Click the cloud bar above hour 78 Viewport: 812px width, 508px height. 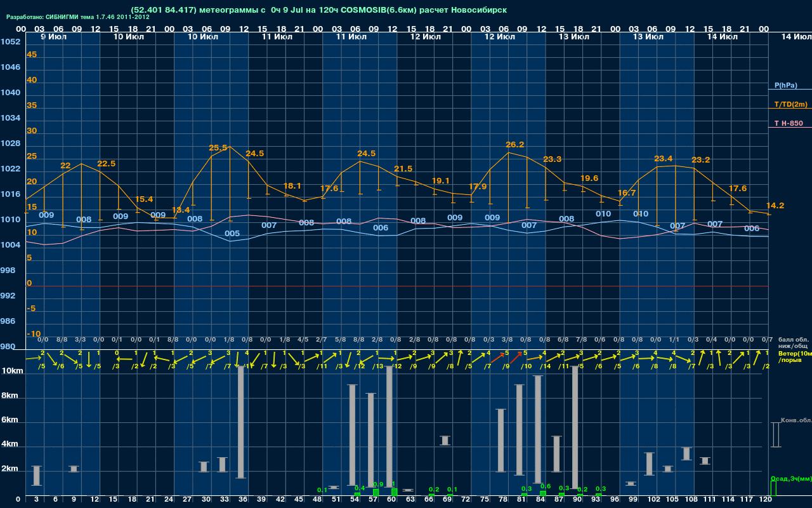501,440
